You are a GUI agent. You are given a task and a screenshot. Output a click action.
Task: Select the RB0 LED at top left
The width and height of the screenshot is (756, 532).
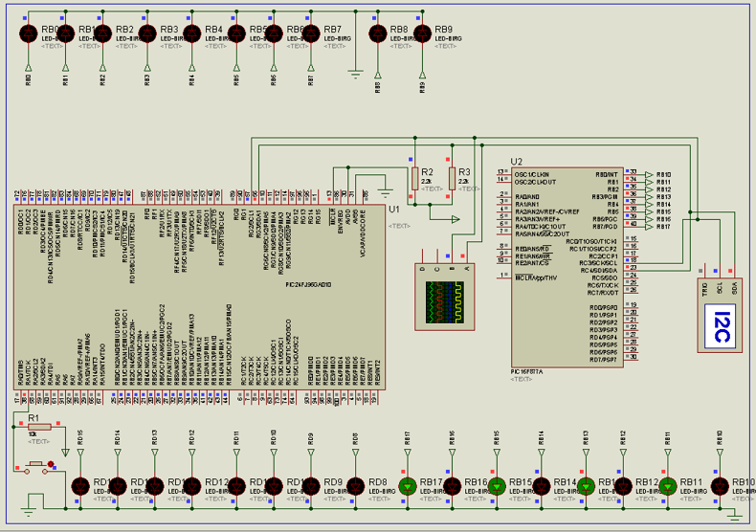pyautogui.click(x=28, y=33)
